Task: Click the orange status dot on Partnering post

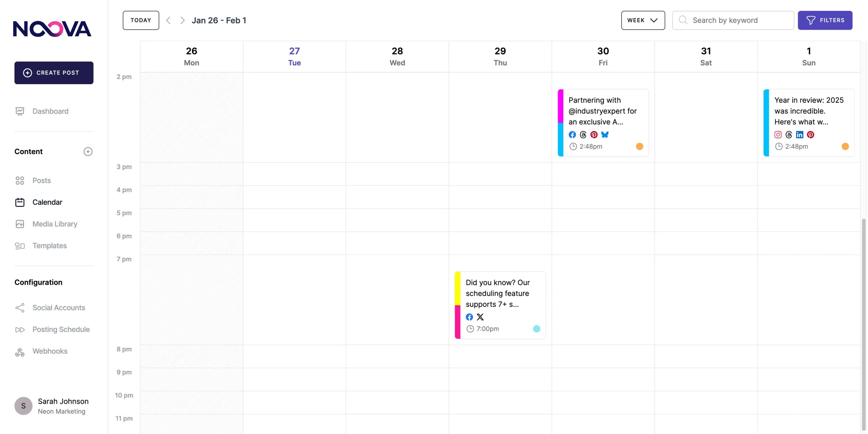Action: coord(639,146)
